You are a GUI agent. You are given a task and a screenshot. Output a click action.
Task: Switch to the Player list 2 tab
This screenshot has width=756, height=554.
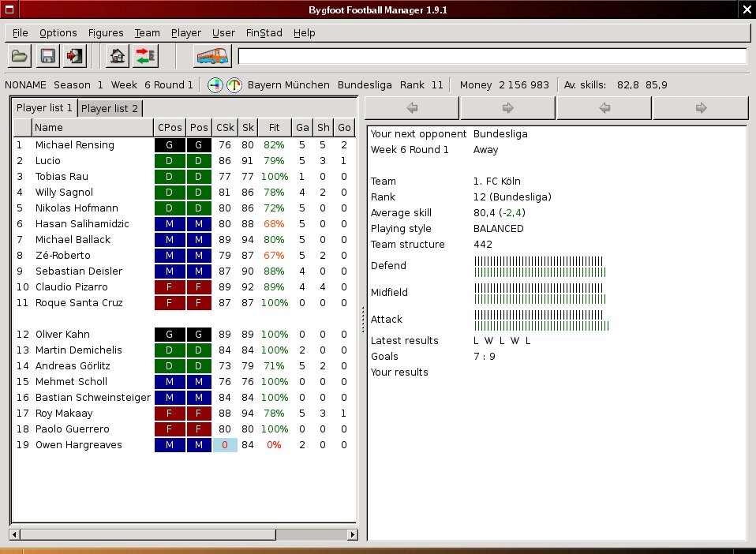coord(110,107)
